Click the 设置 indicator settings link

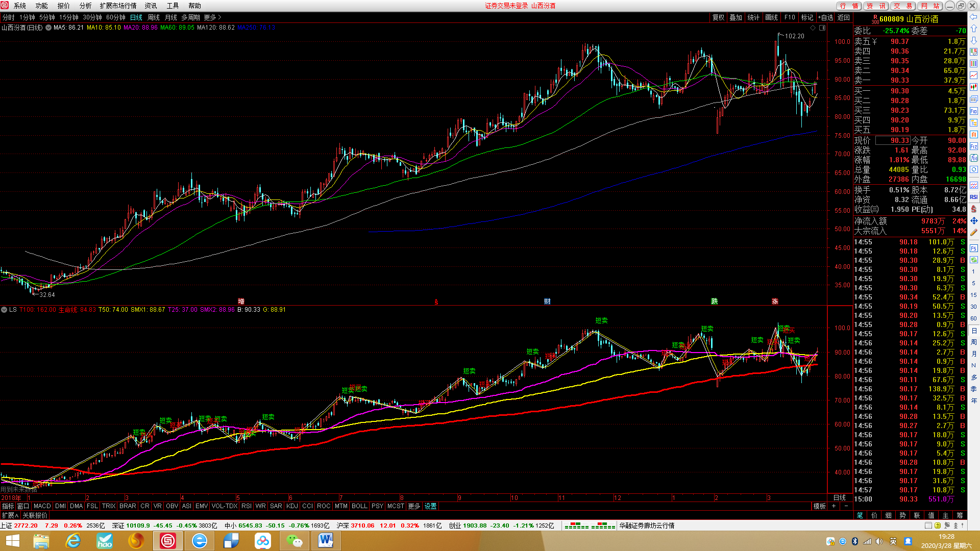coord(431,506)
